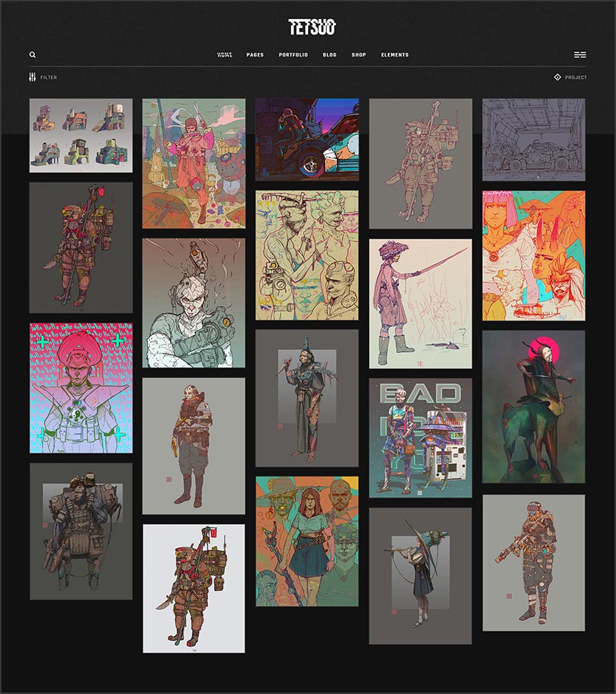Click the Project link text
Screen dimensions: 616x694
(576, 77)
